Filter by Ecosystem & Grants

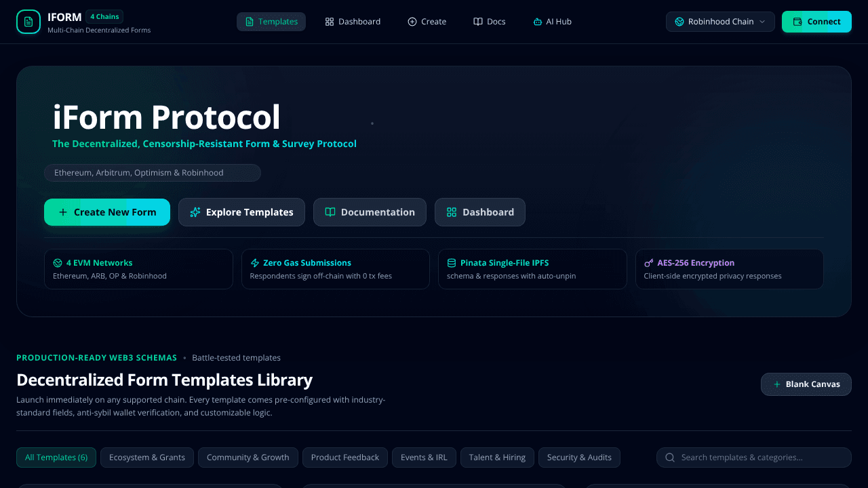click(147, 457)
